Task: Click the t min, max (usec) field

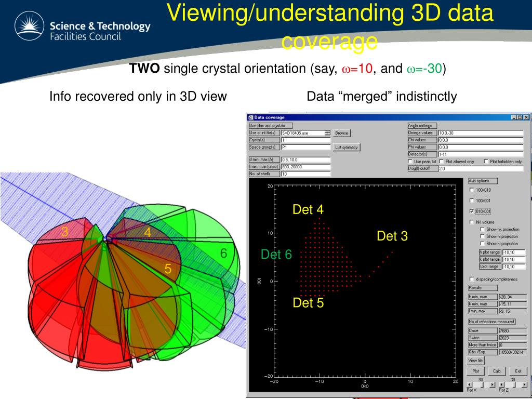Action: click(x=305, y=167)
